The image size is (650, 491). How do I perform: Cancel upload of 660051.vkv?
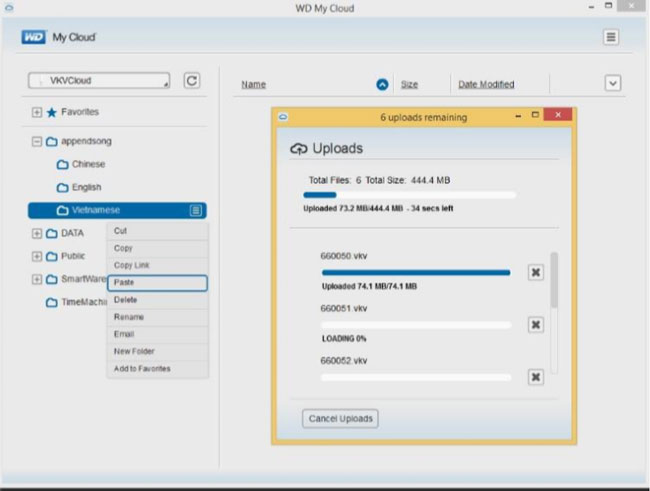[536, 325]
